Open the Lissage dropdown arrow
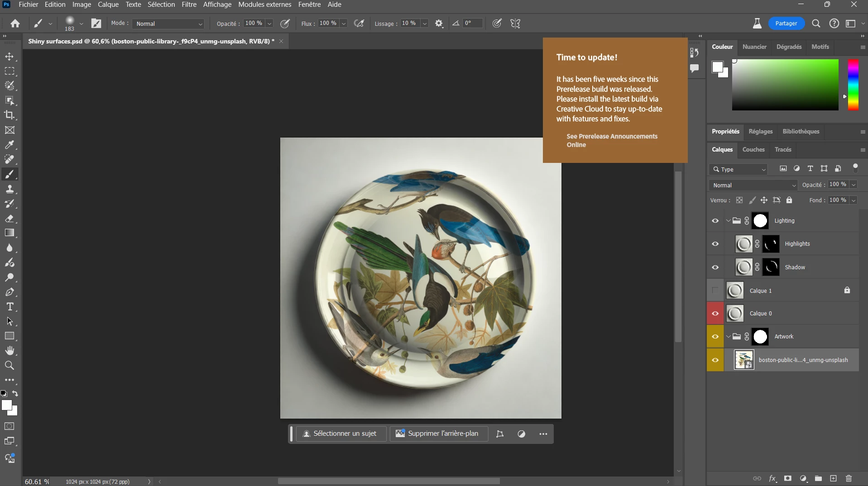Image resolution: width=868 pixels, height=486 pixels. pyautogui.click(x=425, y=24)
